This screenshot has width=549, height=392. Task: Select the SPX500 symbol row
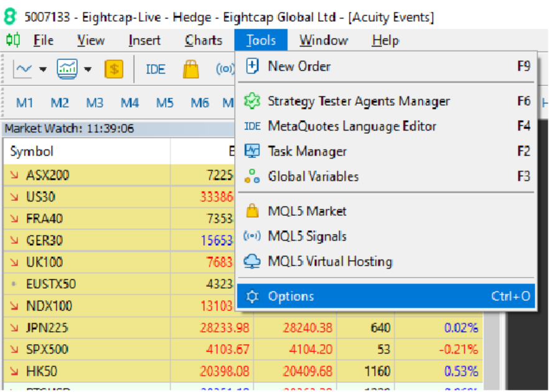coord(243,349)
